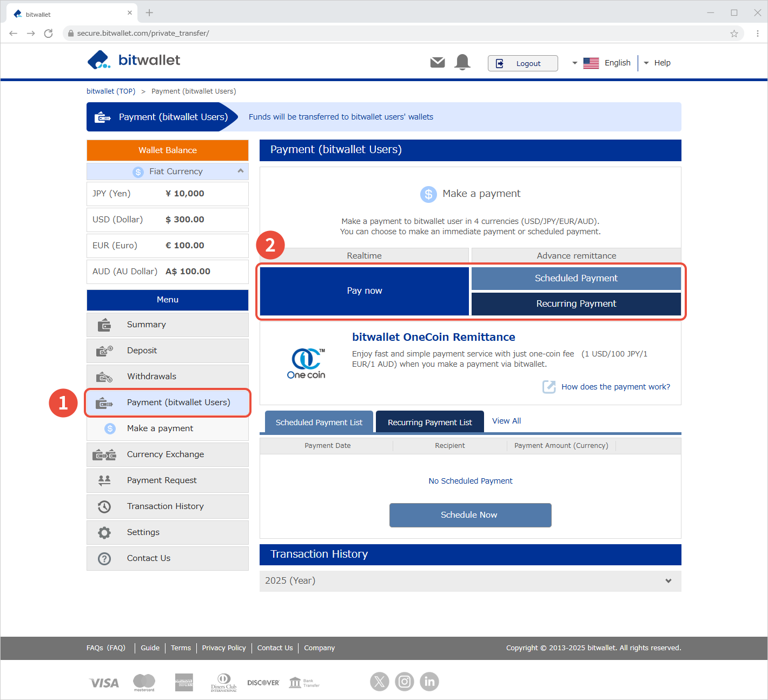Viewport: 768px width, 700px height.
Task: Reload the page with refresh icon
Action: (x=48, y=34)
